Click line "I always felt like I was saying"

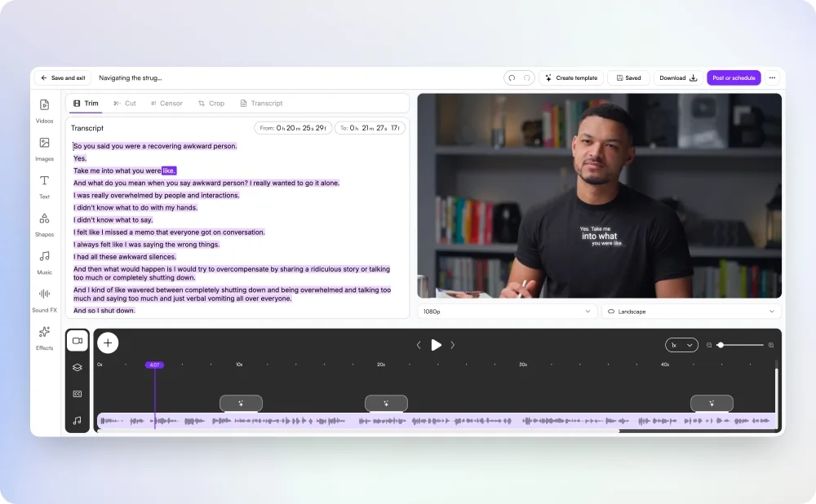click(147, 245)
